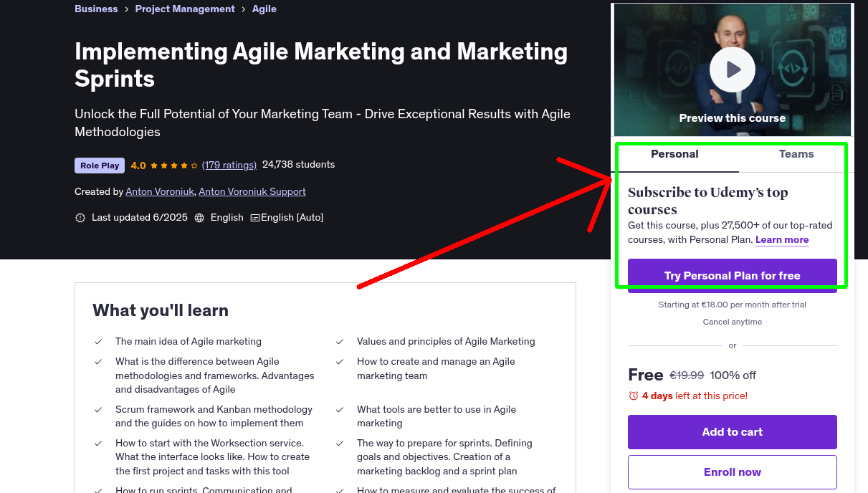Click the 24,738 students text
The width and height of the screenshot is (868, 493).
click(x=298, y=164)
